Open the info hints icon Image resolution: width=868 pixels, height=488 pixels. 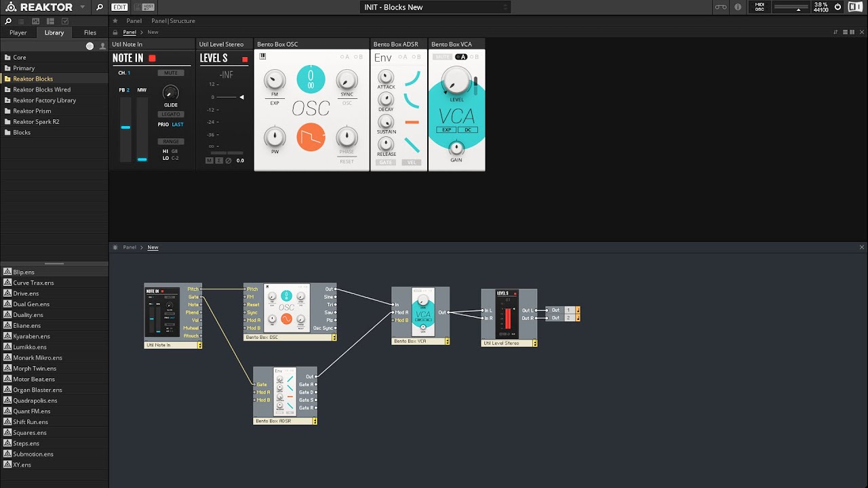pyautogui.click(x=738, y=7)
